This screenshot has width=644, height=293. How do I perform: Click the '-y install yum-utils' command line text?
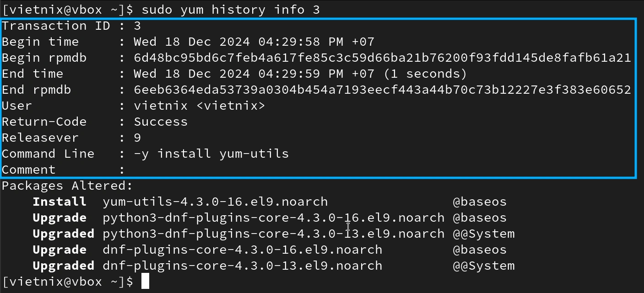tap(211, 154)
